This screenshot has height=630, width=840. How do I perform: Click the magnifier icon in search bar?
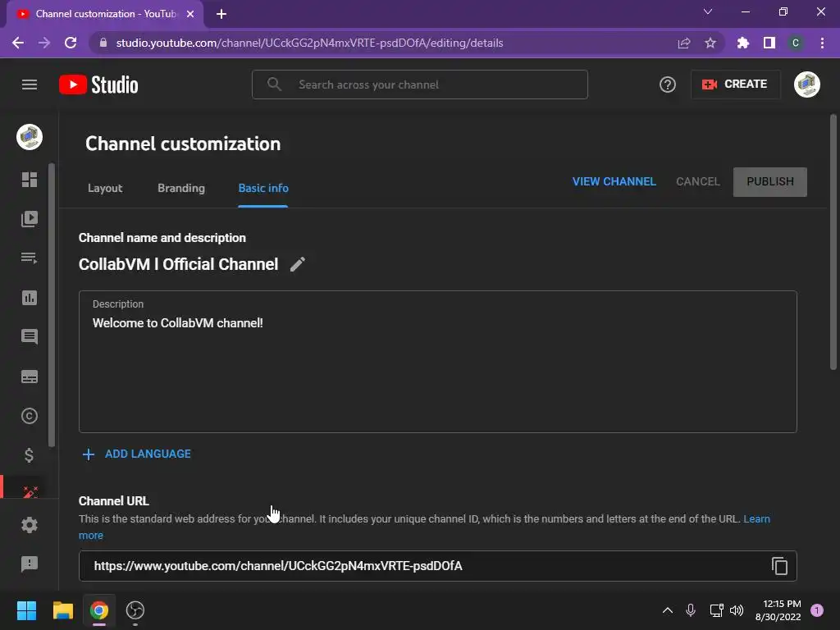tap(274, 84)
